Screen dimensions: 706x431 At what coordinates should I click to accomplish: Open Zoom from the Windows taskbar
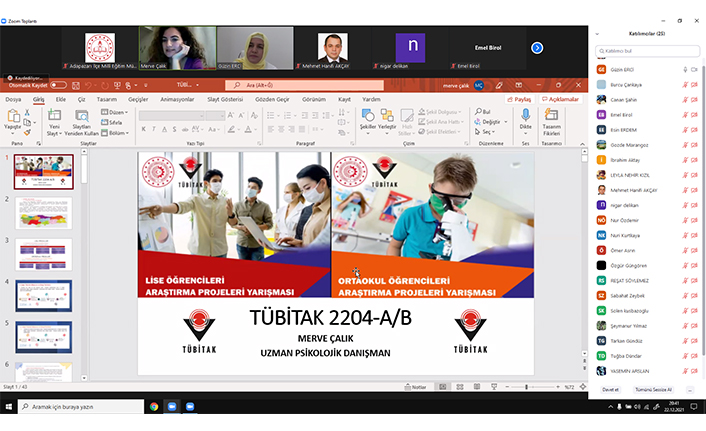[x=172, y=406]
